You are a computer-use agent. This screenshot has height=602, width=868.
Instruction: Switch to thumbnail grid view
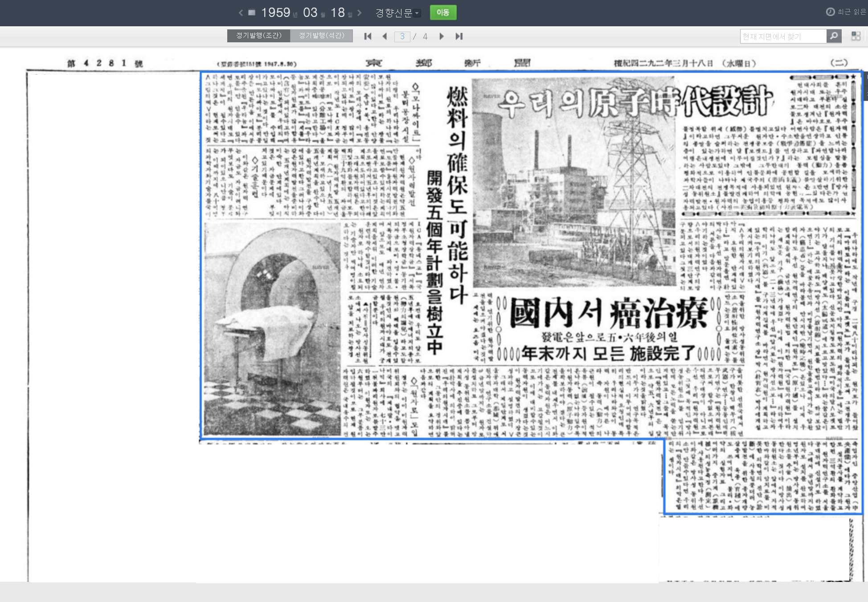(x=856, y=36)
